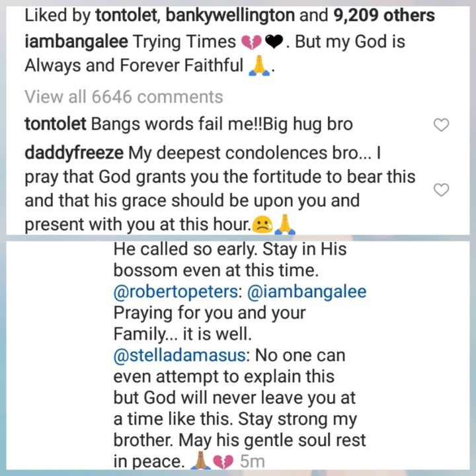Tap the @robertopeters mention
This screenshot has width=476, height=476.
pyautogui.click(x=177, y=292)
